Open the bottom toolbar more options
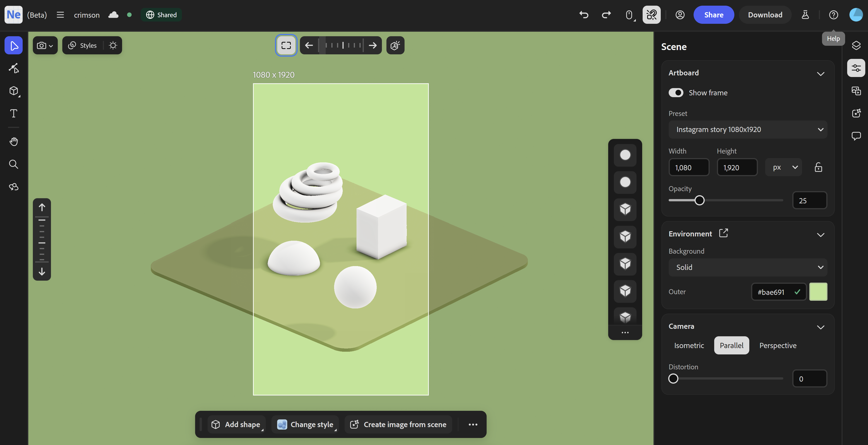This screenshot has height=445, width=868. pyautogui.click(x=473, y=424)
